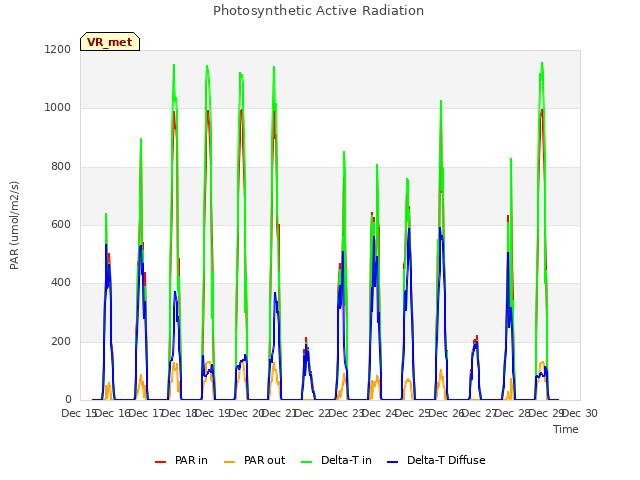Click the Dec 29 green peak near 1150
The height and width of the screenshot is (480, 640).
pyautogui.click(x=542, y=63)
